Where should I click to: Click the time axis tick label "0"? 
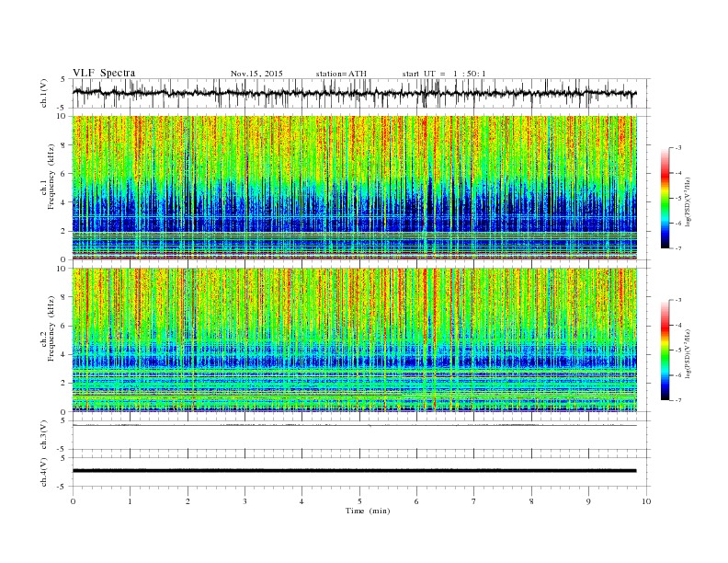pyautogui.click(x=73, y=501)
